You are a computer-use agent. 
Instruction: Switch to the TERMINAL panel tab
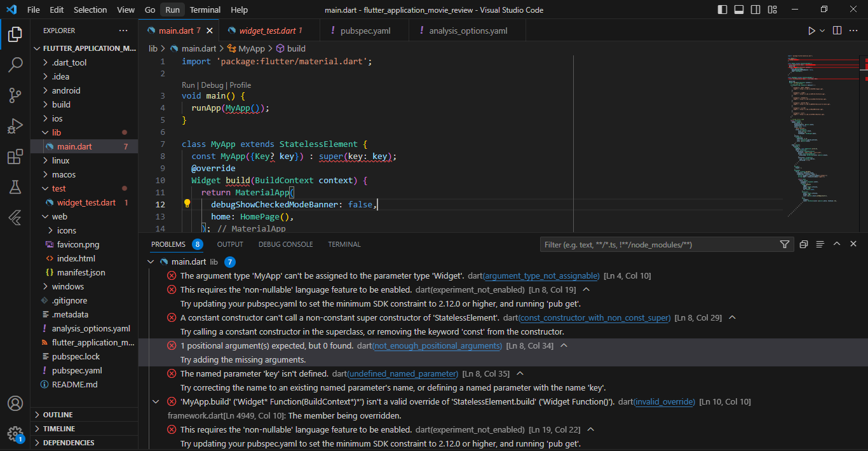point(344,244)
